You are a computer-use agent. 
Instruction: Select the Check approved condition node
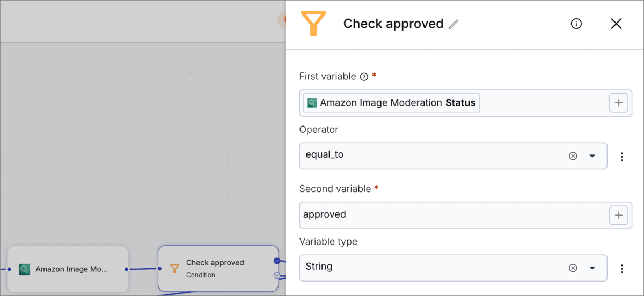[217, 269]
